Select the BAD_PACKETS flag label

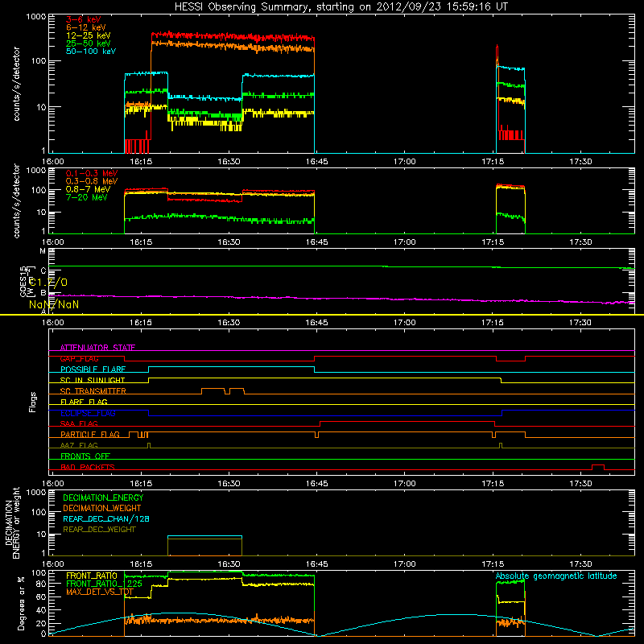(88, 467)
